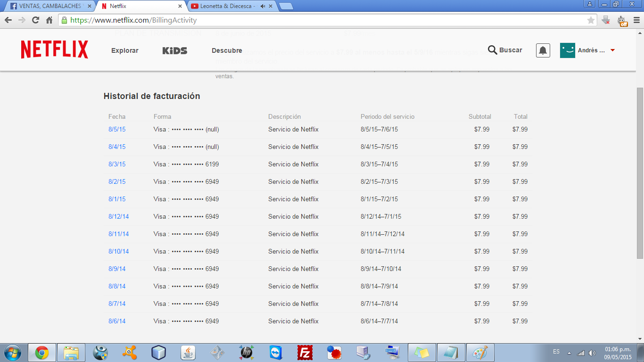Click the 'off' extension icon in toolbar

622,21
